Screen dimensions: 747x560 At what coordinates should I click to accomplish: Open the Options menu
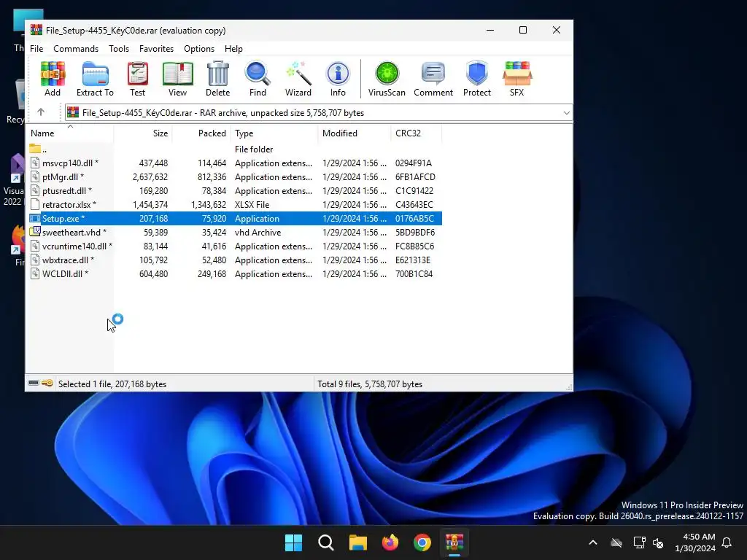(199, 49)
